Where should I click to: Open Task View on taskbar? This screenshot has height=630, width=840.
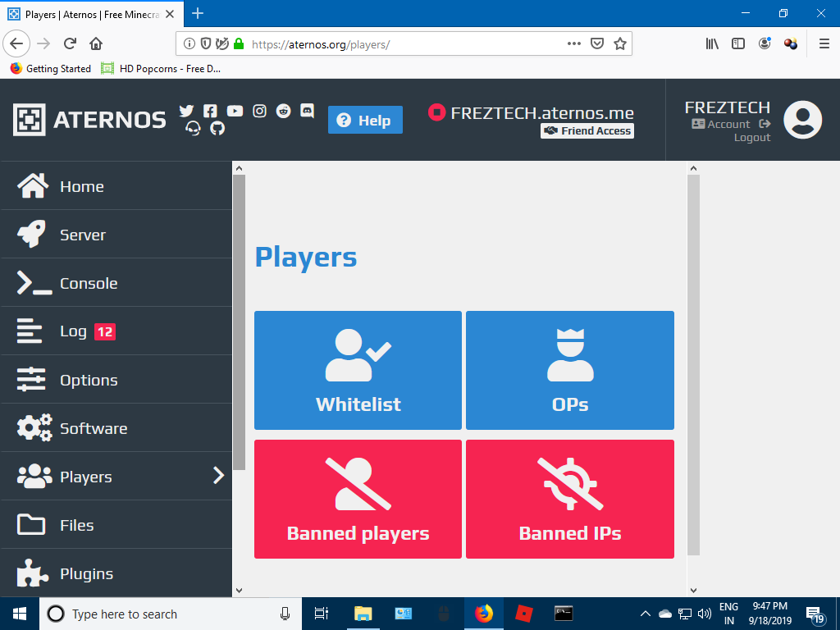point(321,614)
